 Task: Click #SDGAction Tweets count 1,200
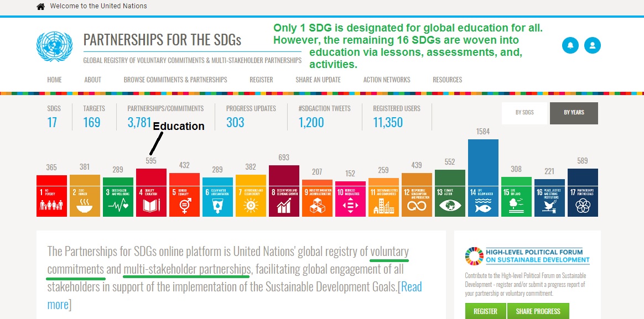tap(311, 122)
